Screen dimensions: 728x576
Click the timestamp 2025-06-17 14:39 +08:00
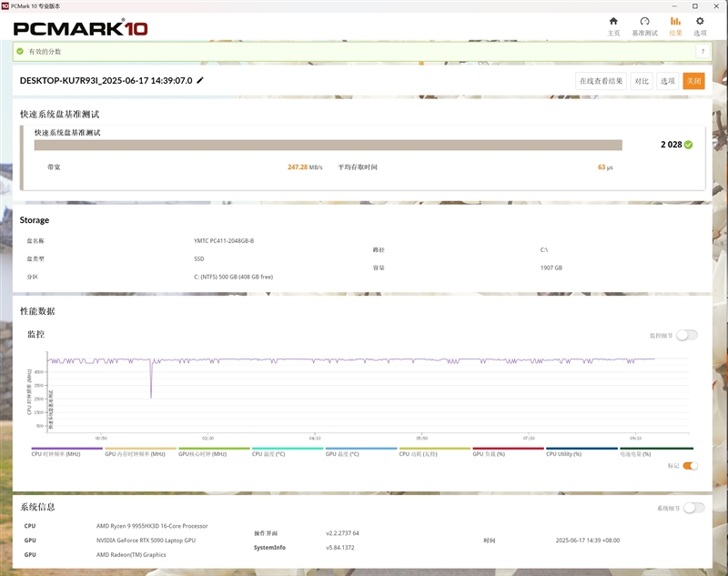point(587,541)
